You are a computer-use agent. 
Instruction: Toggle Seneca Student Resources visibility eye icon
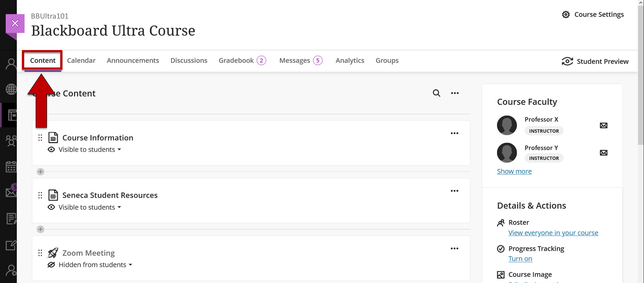coord(51,207)
